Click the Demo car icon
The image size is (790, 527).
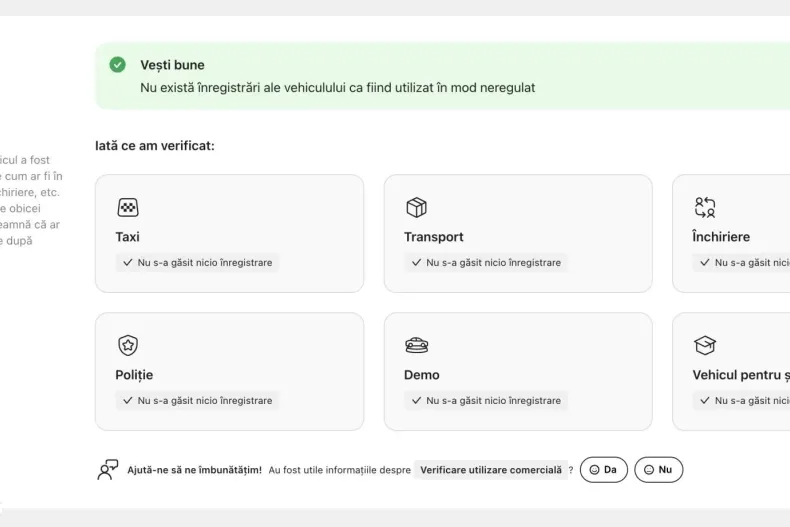(416, 346)
